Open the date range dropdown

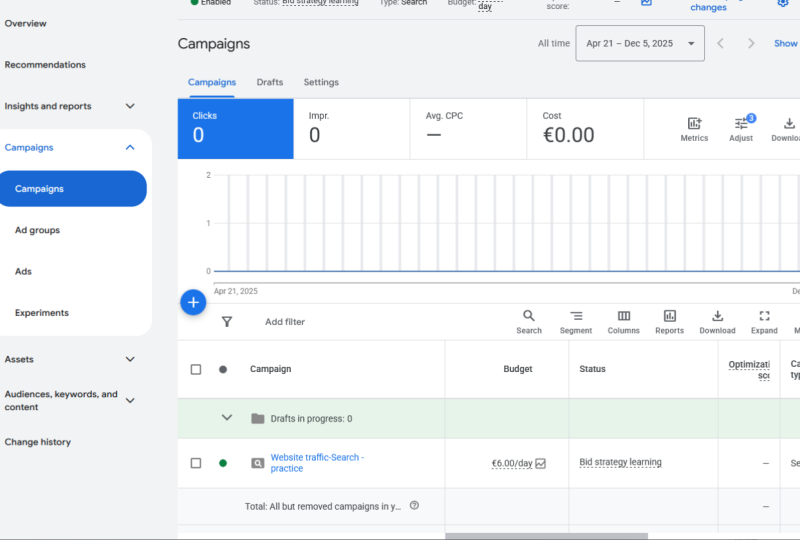640,43
